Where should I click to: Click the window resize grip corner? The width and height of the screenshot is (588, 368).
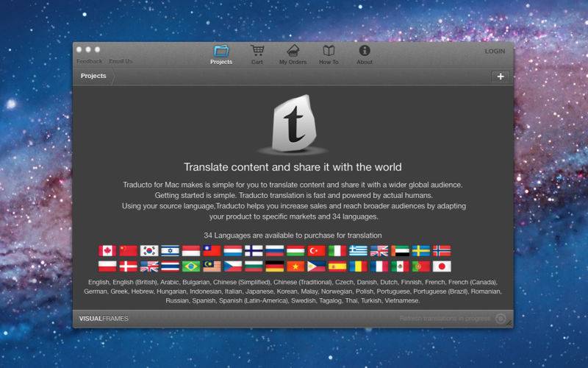pos(509,324)
